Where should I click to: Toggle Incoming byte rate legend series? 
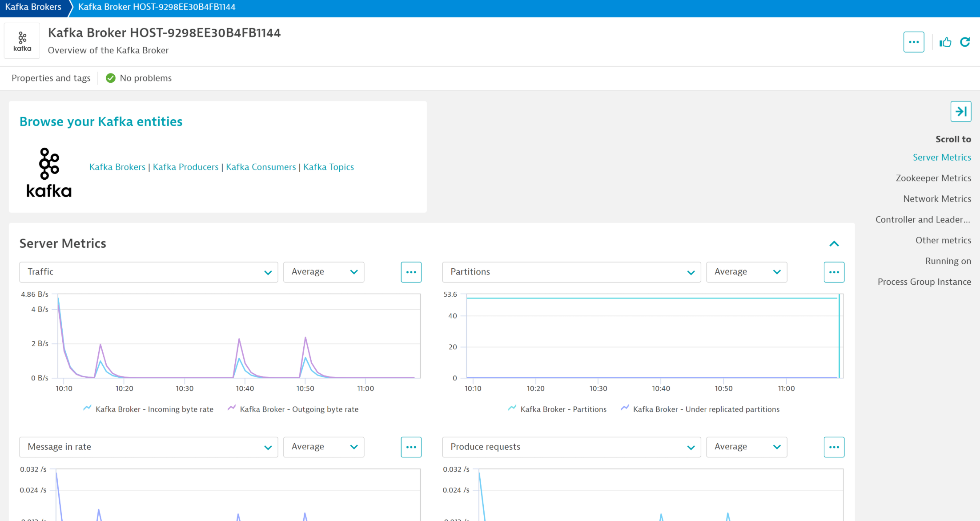[x=154, y=409]
